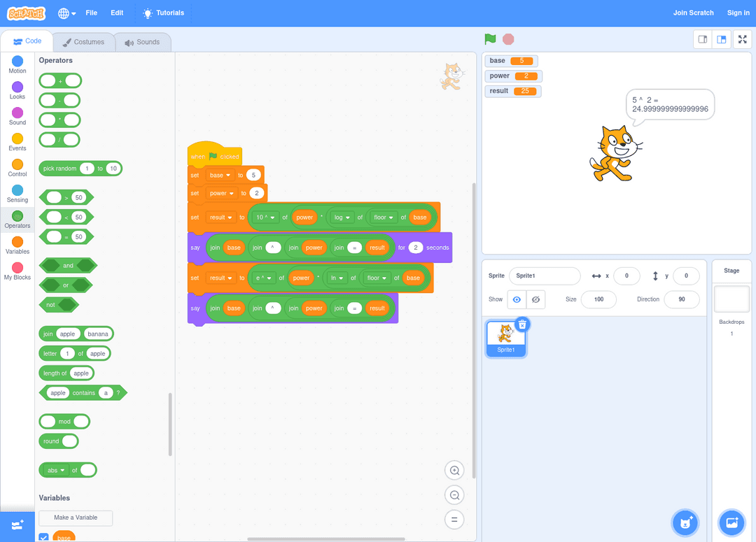Toggle the base variable checkbox

44,537
